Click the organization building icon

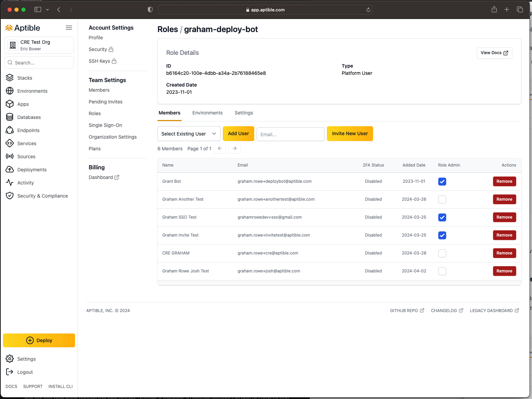(13, 45)
